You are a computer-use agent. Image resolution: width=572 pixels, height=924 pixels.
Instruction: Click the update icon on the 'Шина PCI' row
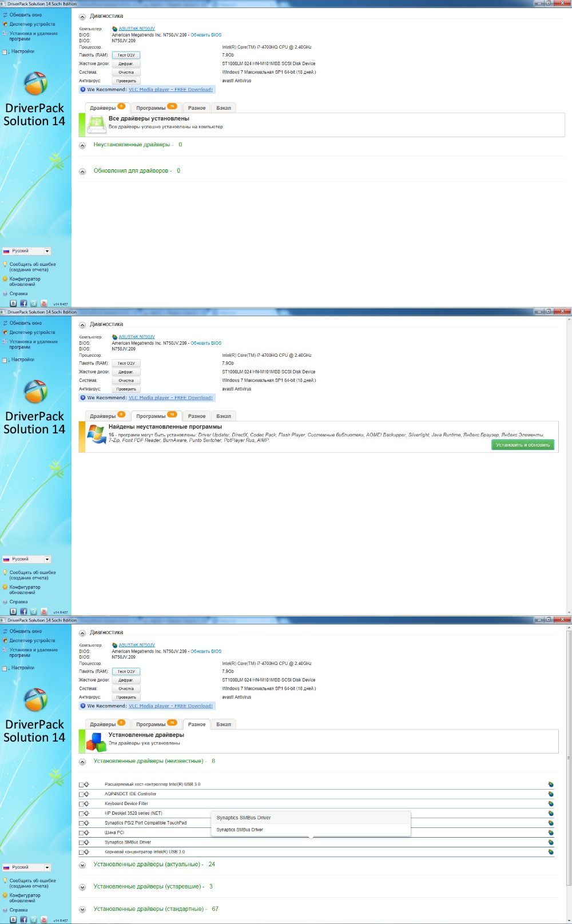point(550,833)
